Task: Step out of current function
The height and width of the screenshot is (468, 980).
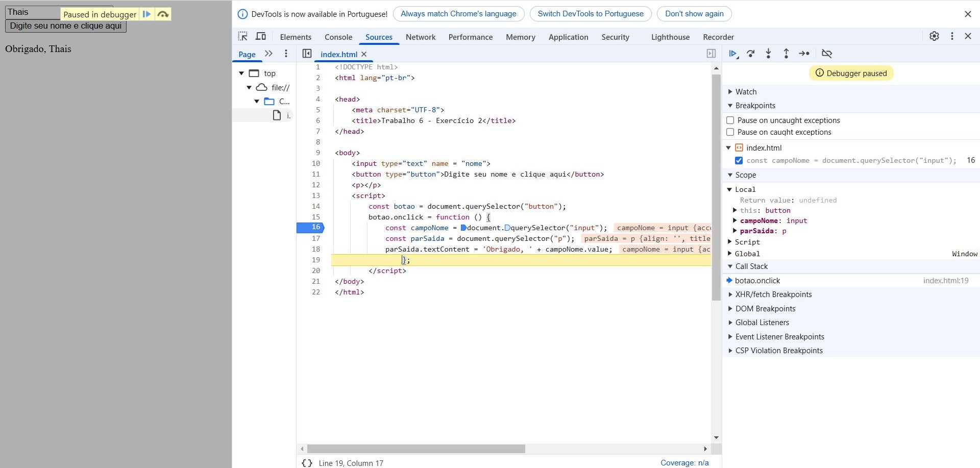Action: tap(786, 54)
